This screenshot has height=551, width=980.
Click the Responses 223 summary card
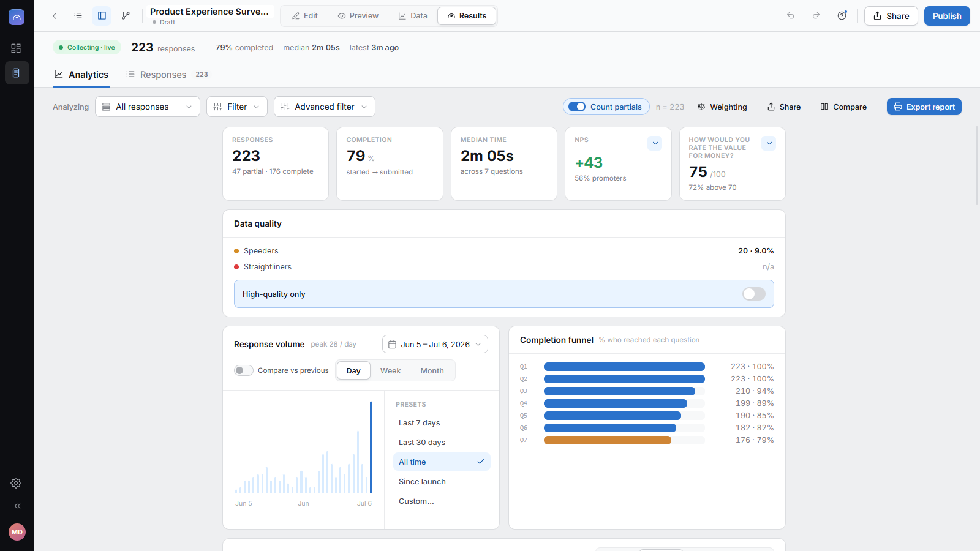click(276, 163)
